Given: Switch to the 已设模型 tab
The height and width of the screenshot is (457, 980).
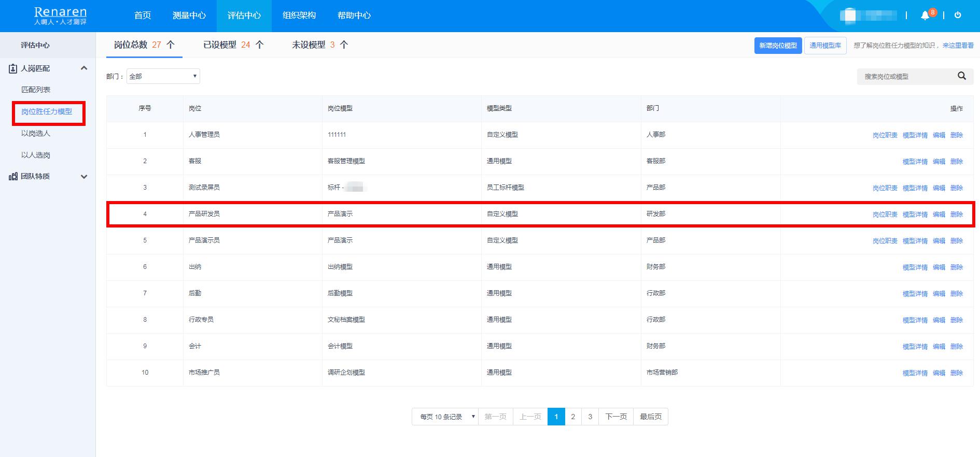Looking at the screenshot, I should click(x=233, y=45).
